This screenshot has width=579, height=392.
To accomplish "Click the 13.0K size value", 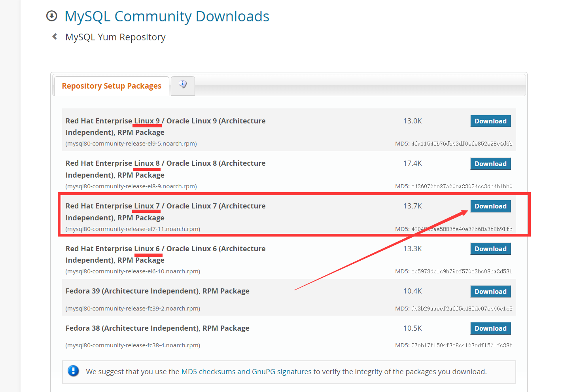I will coord(412,121).
